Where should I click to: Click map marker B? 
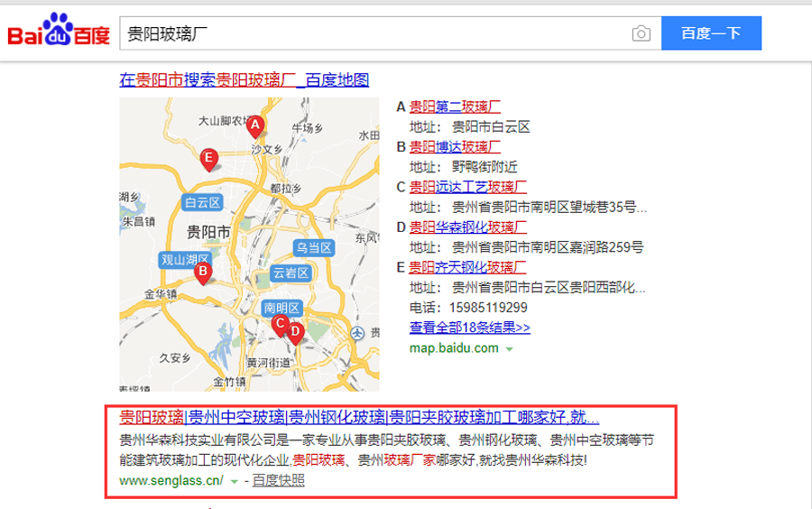[x=203, y=273]
